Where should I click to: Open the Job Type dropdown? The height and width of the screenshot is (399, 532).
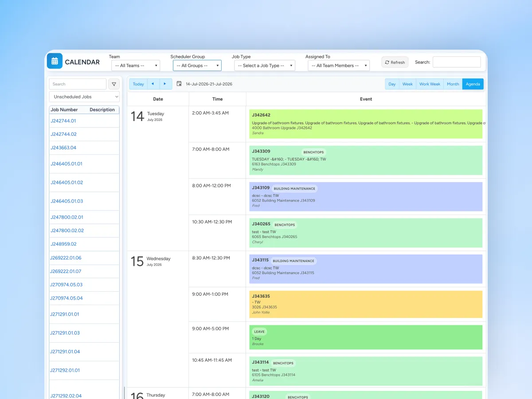pos(264,66)
